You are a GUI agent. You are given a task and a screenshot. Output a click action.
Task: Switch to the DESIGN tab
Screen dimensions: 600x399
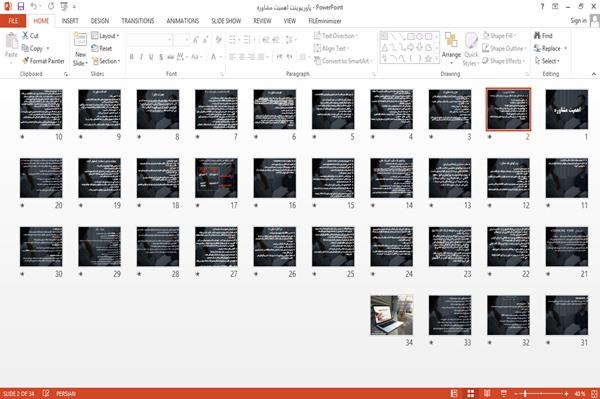click(x=99, y=21)
